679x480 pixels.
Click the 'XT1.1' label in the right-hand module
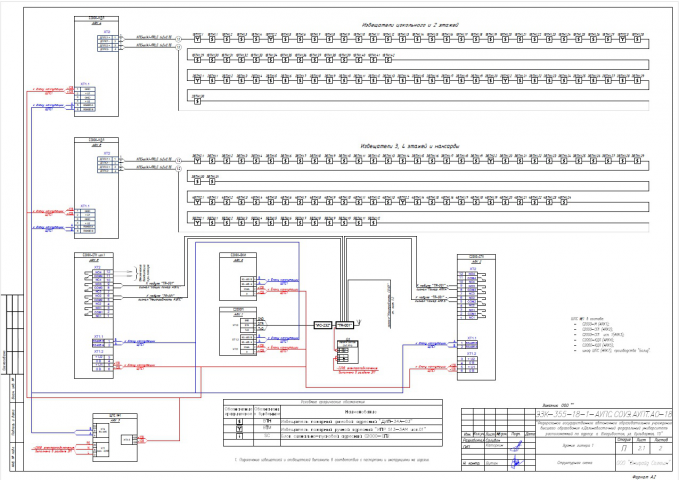coord(472,338)
